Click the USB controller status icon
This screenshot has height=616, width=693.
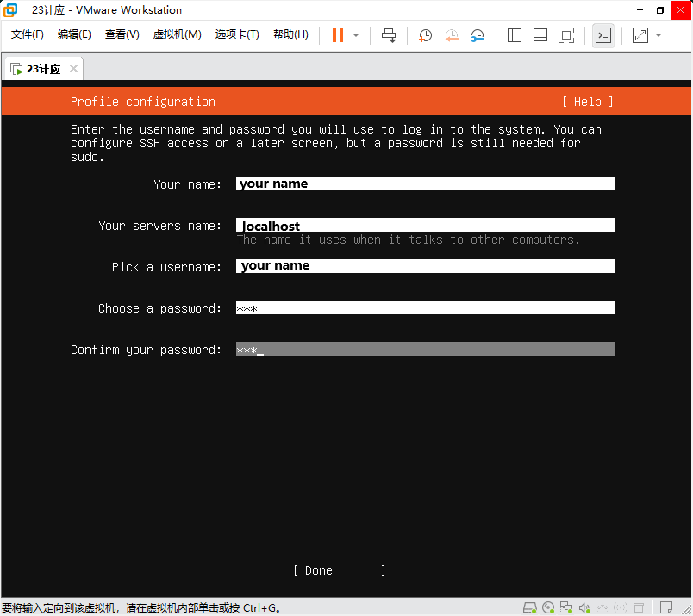click(602, 608)
